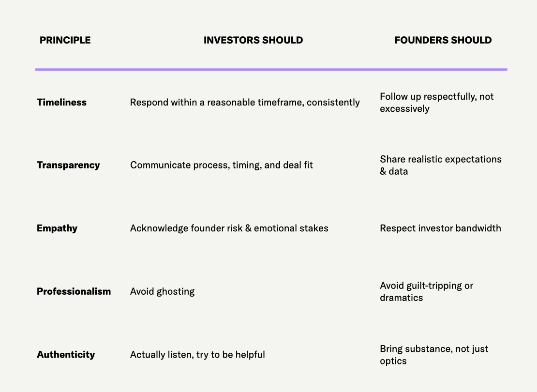The height and width of the screenshot is (392, 537).
Task: Click the Professionalism principle label
Action: pyautogui.click(x=74, y=291)
